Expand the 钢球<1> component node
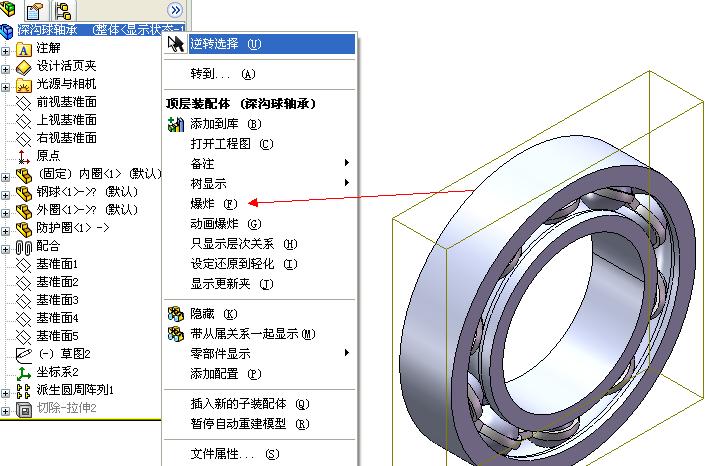This screenshot has width=726, height=466. pyautogui.click(x=5, y=195)
